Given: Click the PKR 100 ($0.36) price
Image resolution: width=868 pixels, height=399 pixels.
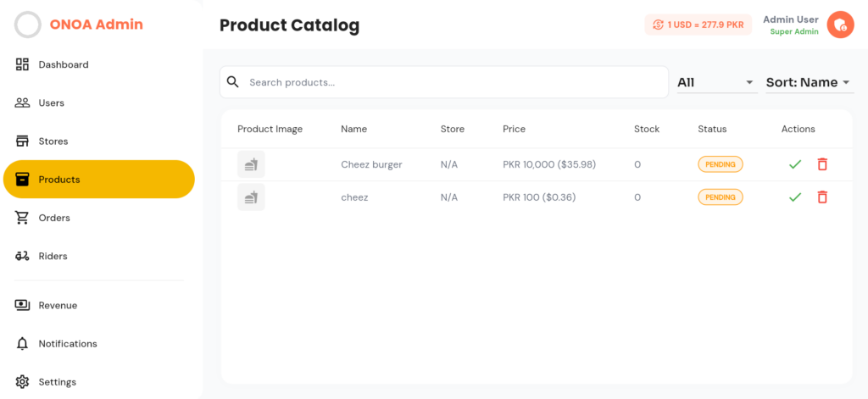Looking at the screenshot, I should coord(539,197).
